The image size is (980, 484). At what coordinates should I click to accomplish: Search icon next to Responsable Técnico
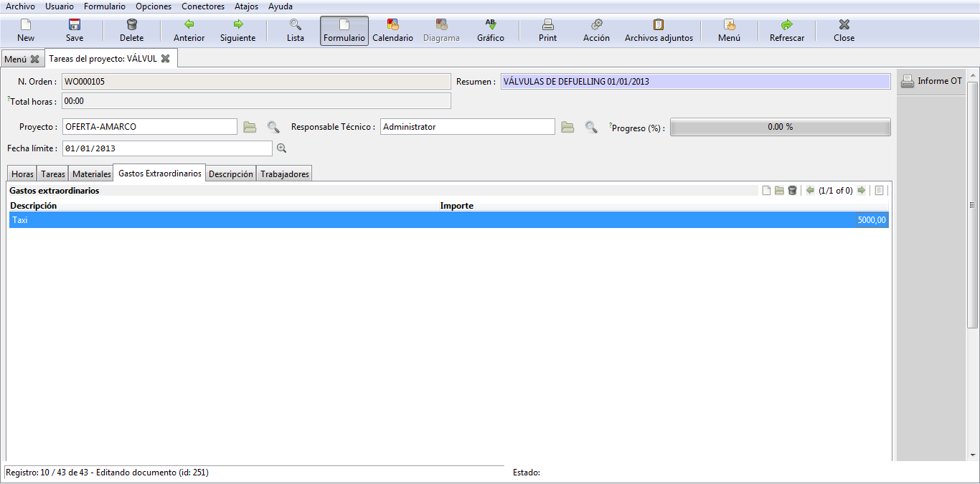point(591,127)
